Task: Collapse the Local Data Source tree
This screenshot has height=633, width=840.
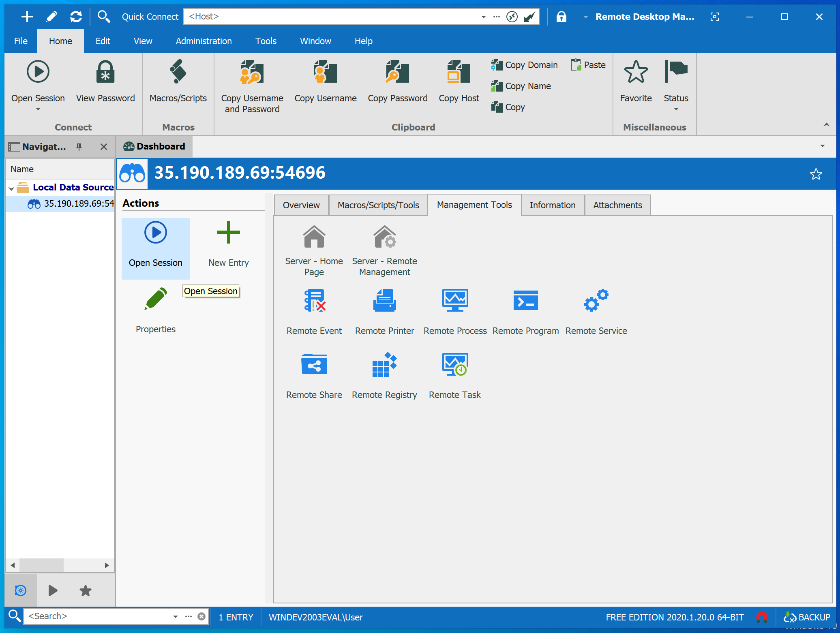Action: [x=11, y=188]
